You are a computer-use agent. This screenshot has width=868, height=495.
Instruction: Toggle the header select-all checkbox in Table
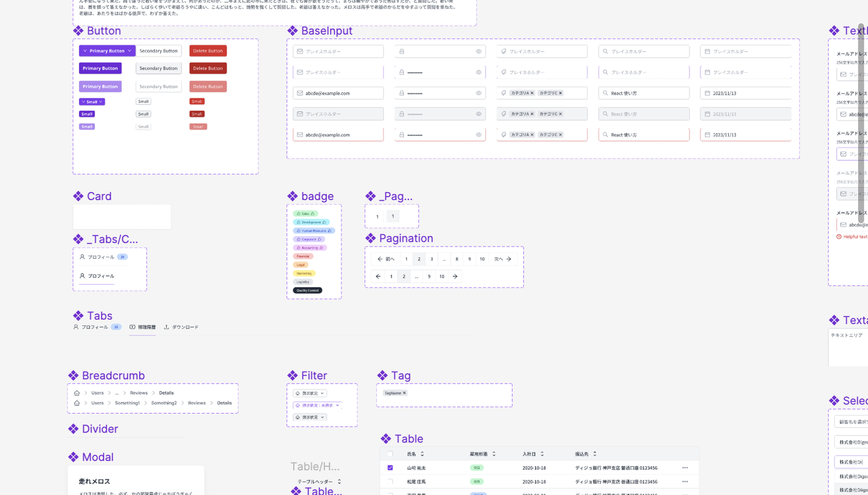click(x=390, y=454)
